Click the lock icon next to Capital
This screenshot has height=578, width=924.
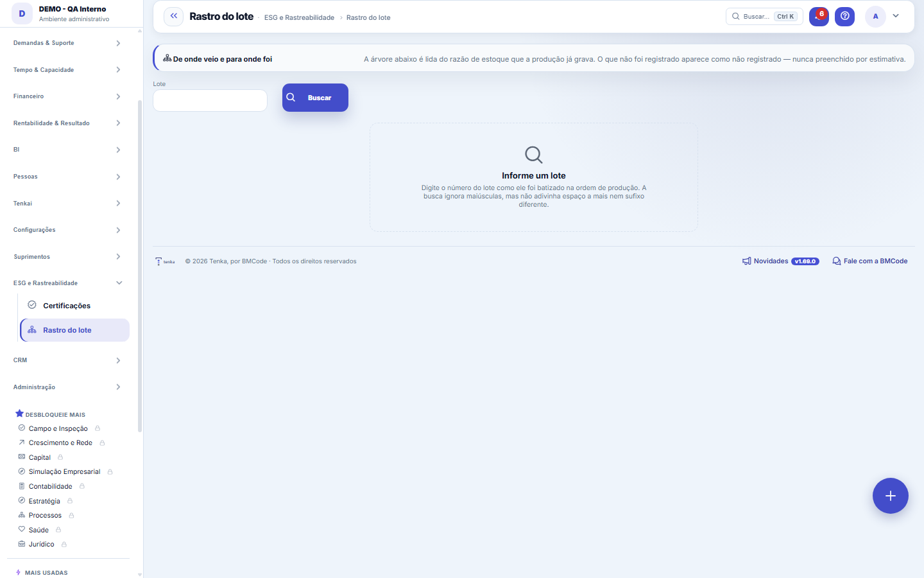(x=60, y=457)
